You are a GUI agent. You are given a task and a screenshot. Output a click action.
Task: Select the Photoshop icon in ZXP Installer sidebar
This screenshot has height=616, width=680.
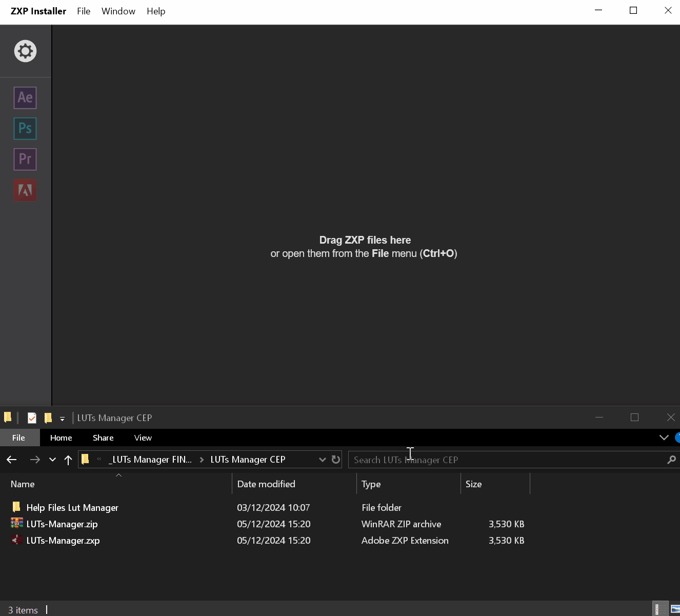tap(25, 129)
